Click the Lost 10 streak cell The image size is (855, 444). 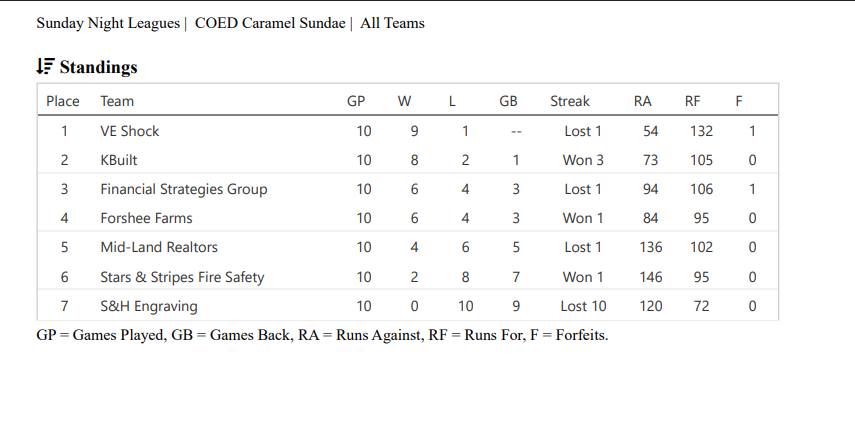(x=583, y=306)
